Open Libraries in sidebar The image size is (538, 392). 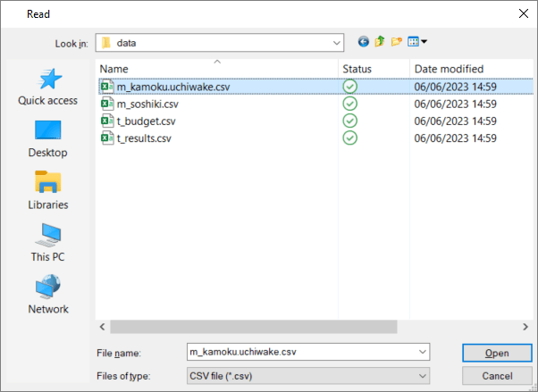(48, 191)
